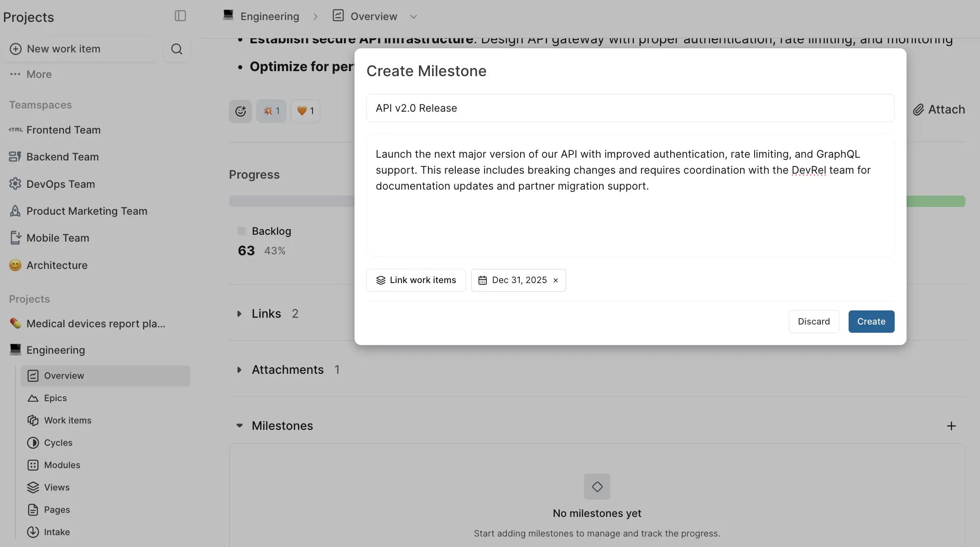Open Cycles in Engineering sidebar
Image resolution: width=980 pixels, height=547 pixels.
[x=58, y=443]
